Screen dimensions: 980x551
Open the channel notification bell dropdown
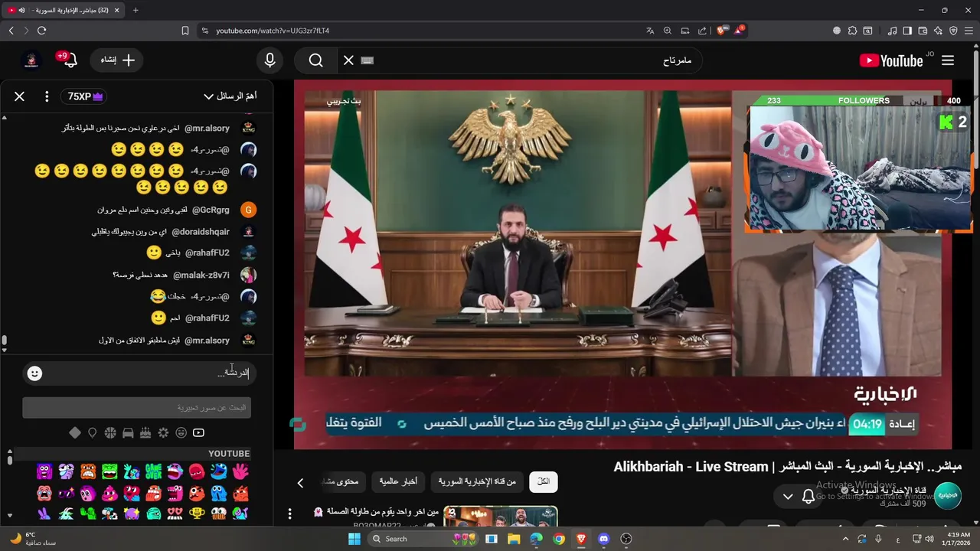799,497
